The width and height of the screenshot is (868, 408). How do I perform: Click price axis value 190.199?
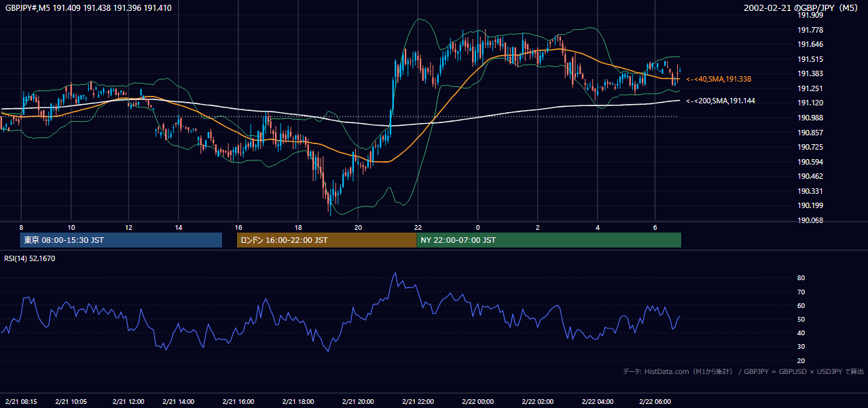(x=810, y=205)
